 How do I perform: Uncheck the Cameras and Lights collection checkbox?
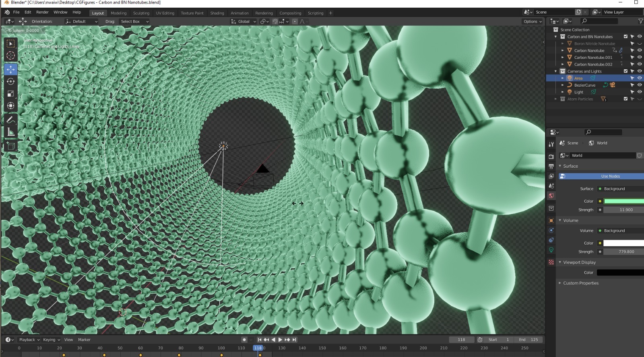coord(625,71)
